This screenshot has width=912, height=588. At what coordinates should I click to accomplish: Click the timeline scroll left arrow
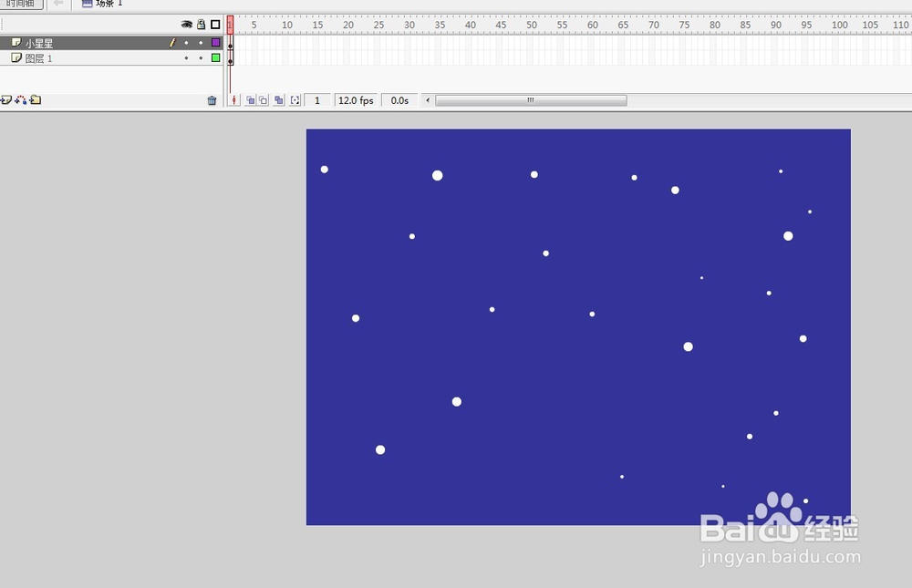tap(428, 100)
